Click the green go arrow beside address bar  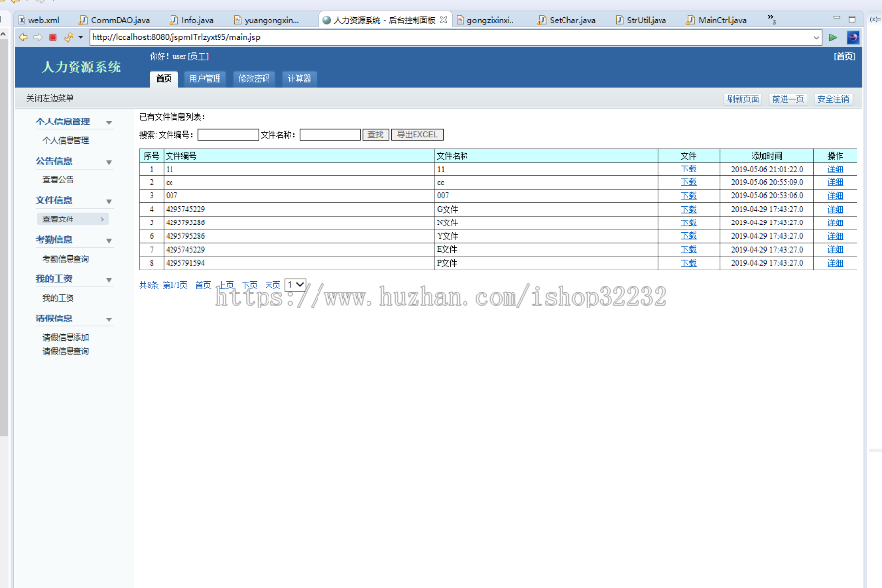pyautogui.click(x=833, y=38)
